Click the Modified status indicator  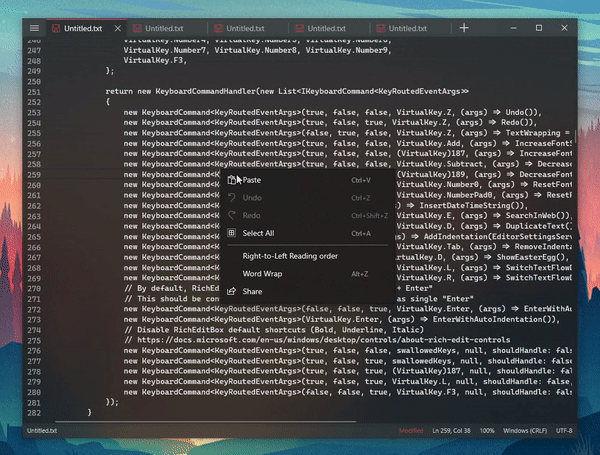click(x=411, y=431)
